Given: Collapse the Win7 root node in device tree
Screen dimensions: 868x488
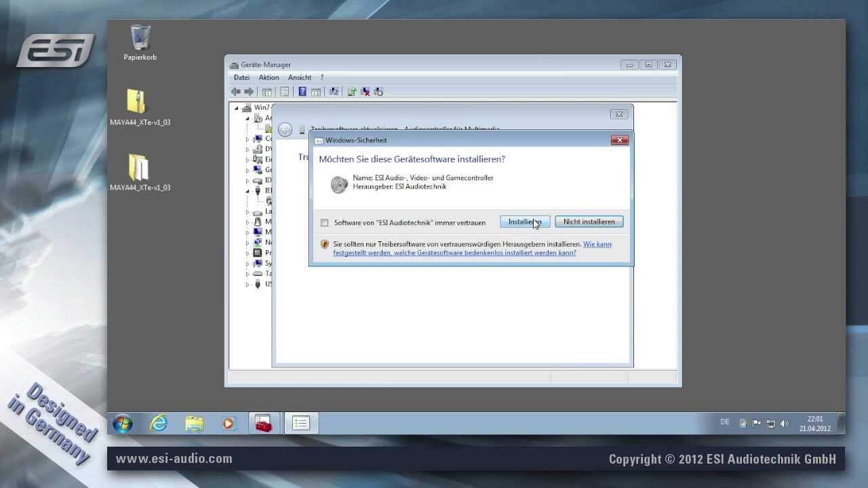Looking at the screenshot, I should (x=237, y=108).
